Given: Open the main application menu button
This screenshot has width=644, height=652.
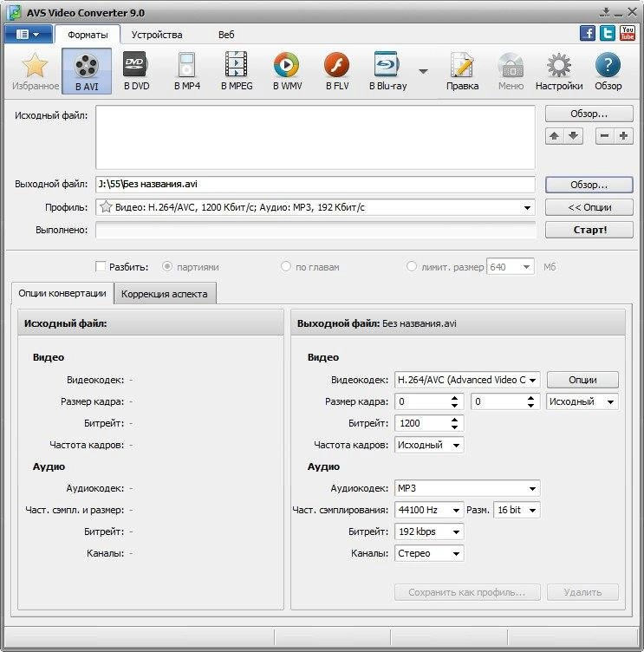Looking at the screenshot, I should click(x=29, y=34).
